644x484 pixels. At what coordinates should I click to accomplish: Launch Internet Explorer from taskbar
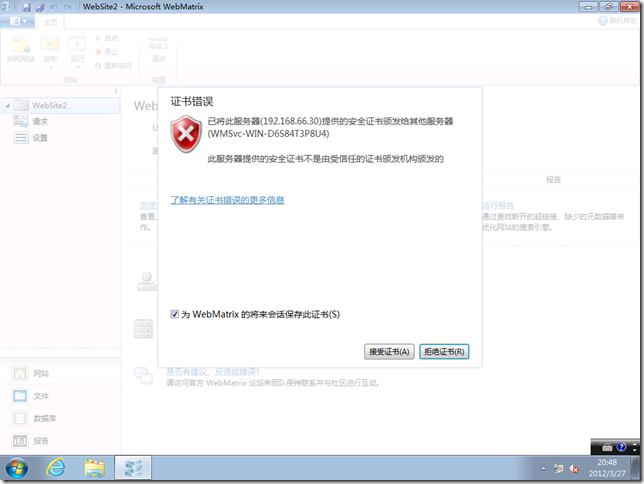(56, 468)
